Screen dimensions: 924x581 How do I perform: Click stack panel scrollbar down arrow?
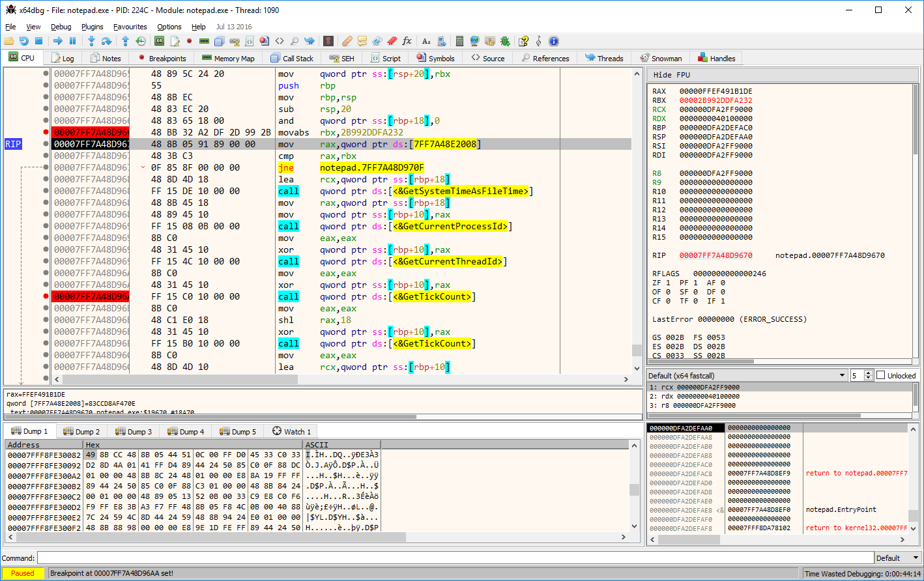click(914, 528)
